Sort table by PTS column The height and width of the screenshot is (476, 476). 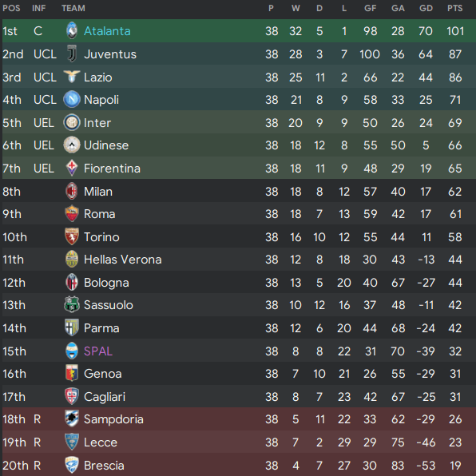click(454, 8)
